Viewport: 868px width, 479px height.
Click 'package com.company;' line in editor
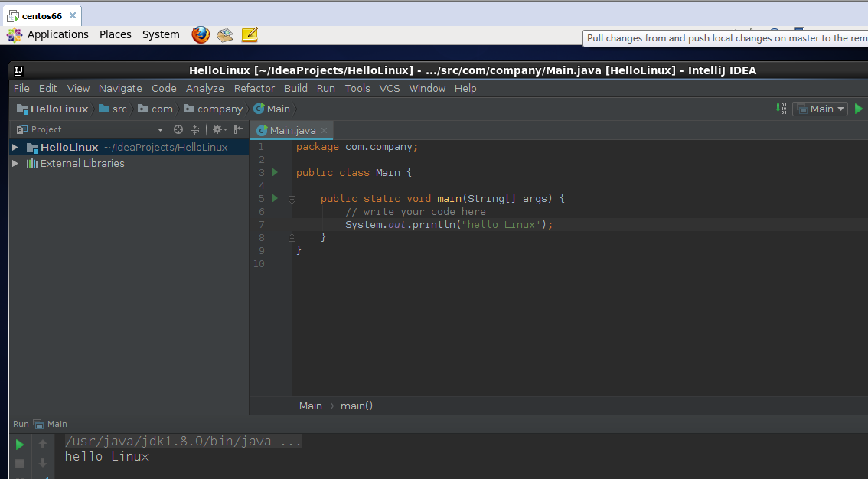357,147
